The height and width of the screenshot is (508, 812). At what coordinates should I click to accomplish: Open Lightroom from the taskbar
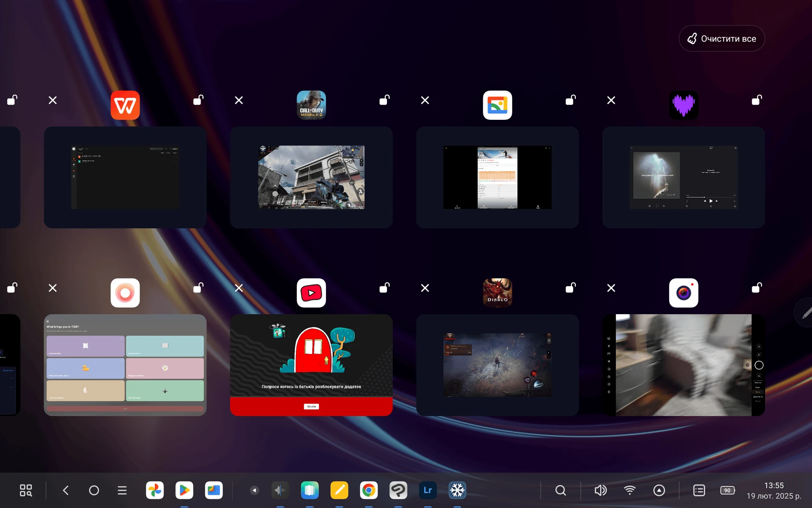[x=428, y=490]
